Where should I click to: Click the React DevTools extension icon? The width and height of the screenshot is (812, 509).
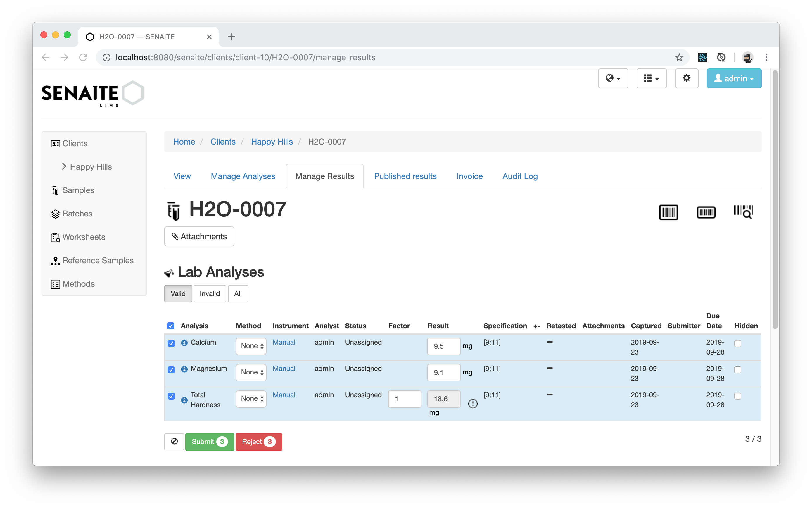(x=702, y=57)
